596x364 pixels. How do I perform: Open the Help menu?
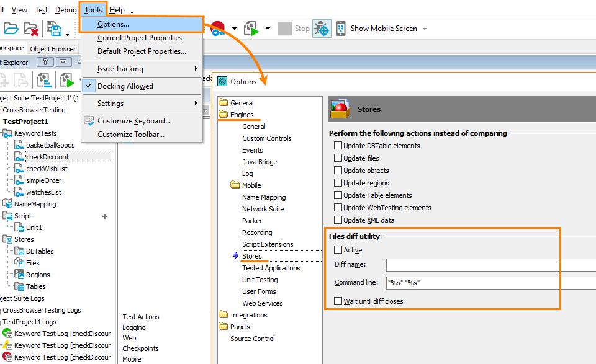point(116,9)
